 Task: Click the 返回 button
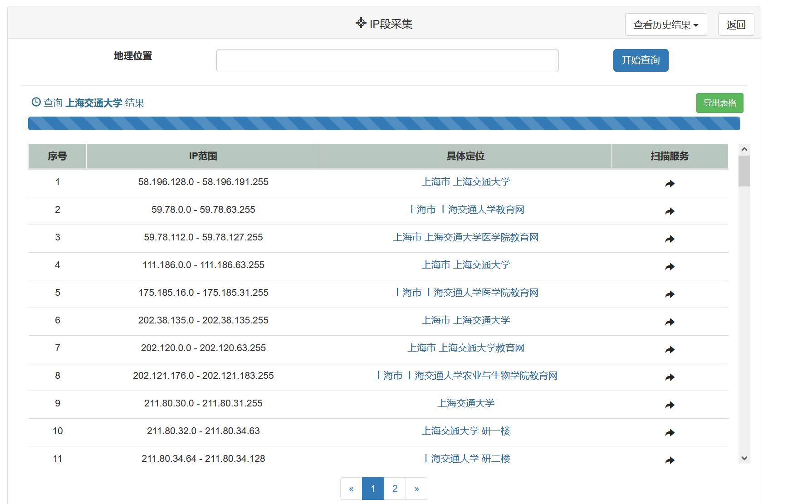(736, 24)
